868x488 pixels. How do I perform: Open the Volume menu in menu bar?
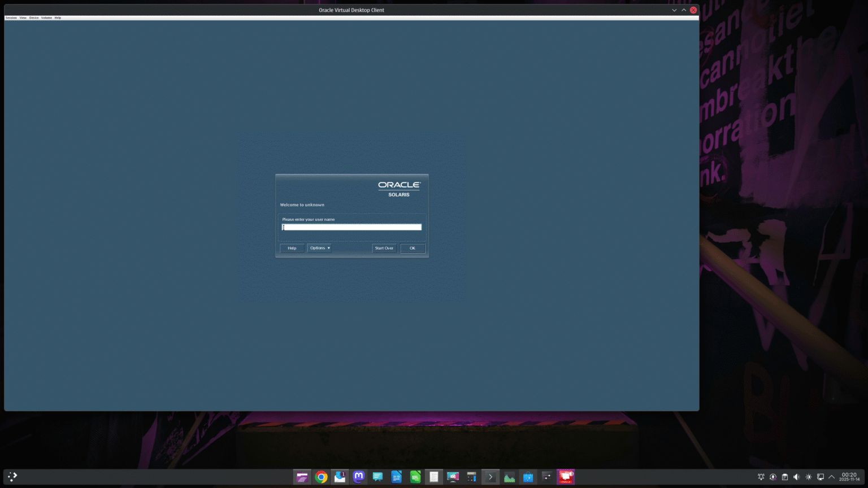(x=46, y=18)
